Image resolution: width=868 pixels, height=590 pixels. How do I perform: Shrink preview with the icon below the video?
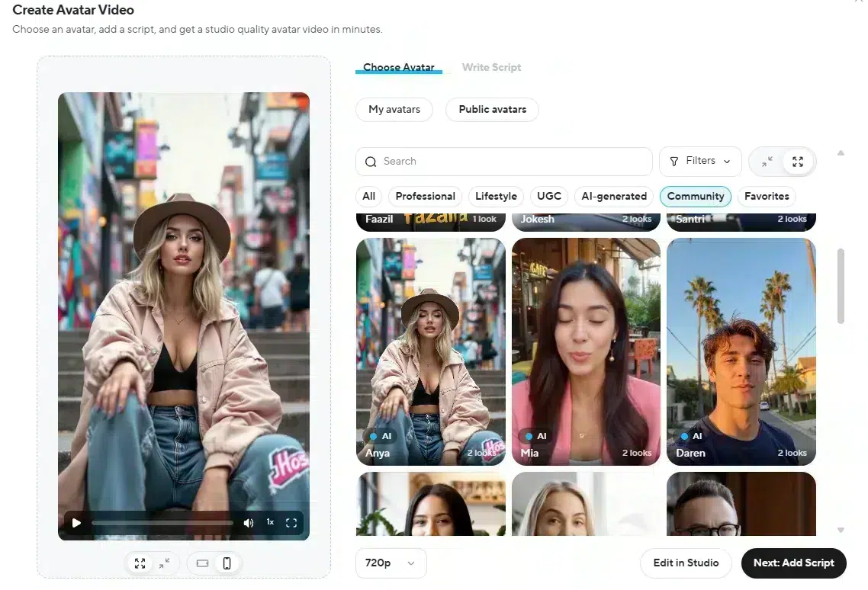click(165, 563)
